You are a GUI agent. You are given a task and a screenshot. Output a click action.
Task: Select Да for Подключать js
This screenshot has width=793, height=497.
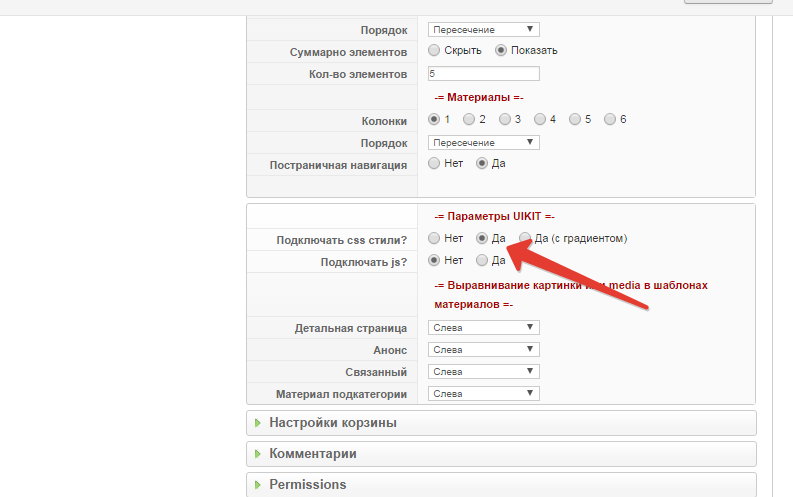tap(482, 261)
